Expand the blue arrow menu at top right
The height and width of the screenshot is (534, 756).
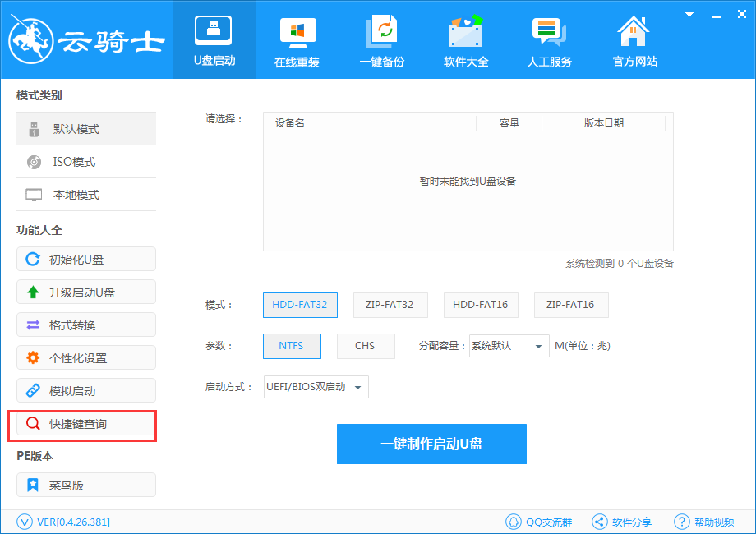[x=688, y=14]
